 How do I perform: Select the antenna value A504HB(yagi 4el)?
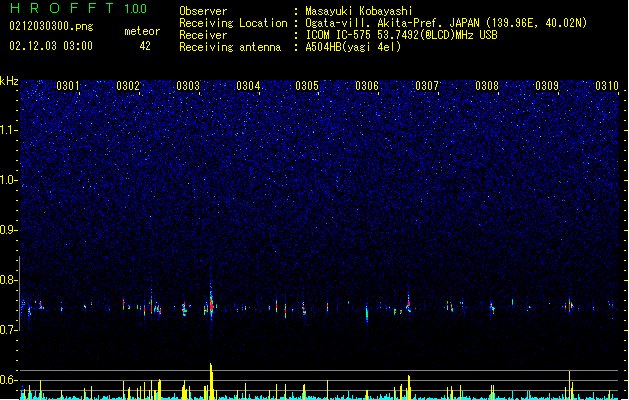(353, 47)
